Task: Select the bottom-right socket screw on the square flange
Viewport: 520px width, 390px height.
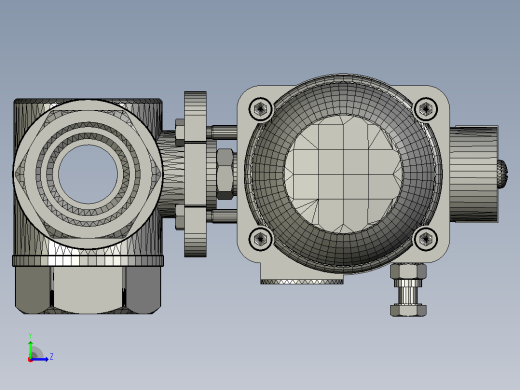Action: tap(426, 239)
